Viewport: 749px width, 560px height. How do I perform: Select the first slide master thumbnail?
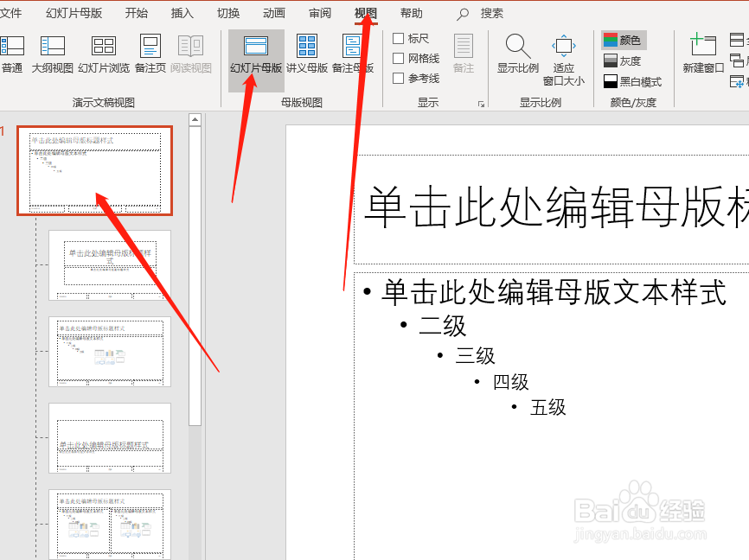[95, 170]
